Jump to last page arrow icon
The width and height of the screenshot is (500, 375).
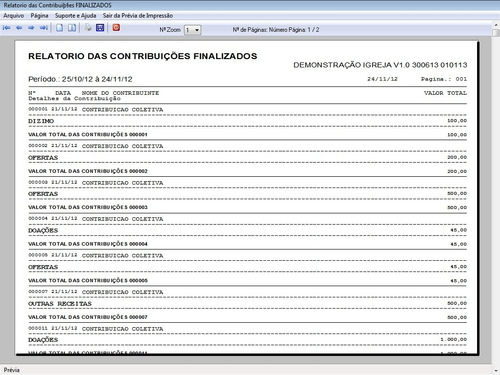point(44,28)
